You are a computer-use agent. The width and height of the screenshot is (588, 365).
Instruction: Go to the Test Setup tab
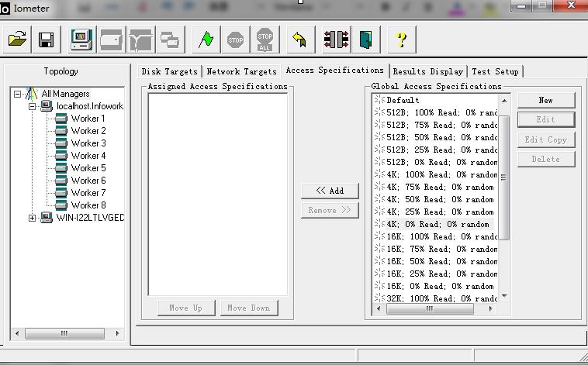(x=495, y=71)
